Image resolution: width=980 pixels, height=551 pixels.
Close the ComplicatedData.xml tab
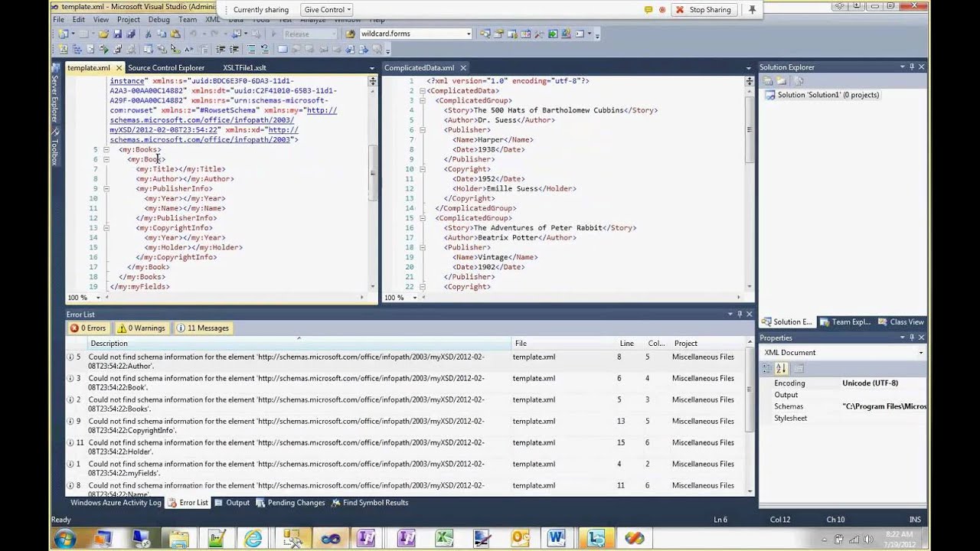click(463, 67)
